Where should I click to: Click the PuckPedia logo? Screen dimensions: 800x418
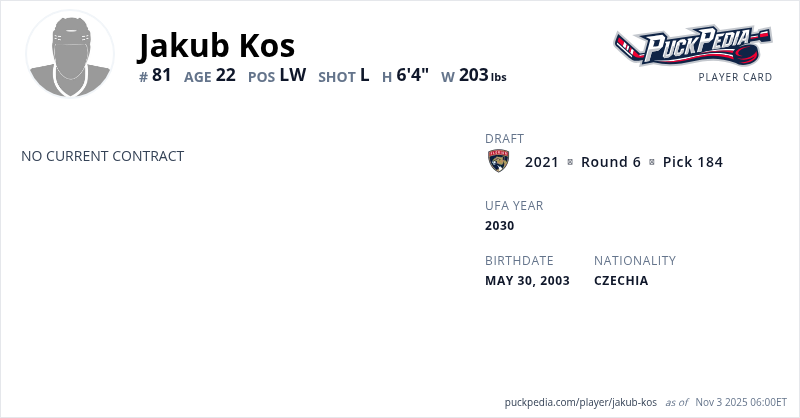pos(693,45)
